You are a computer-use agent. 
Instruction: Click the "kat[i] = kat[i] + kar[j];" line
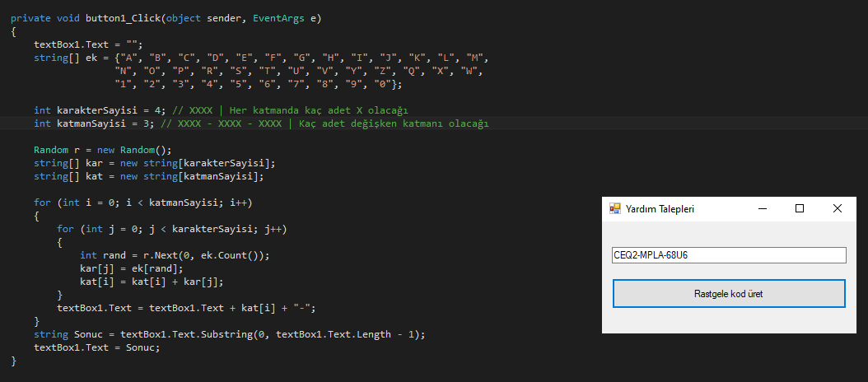click(152, 282)
